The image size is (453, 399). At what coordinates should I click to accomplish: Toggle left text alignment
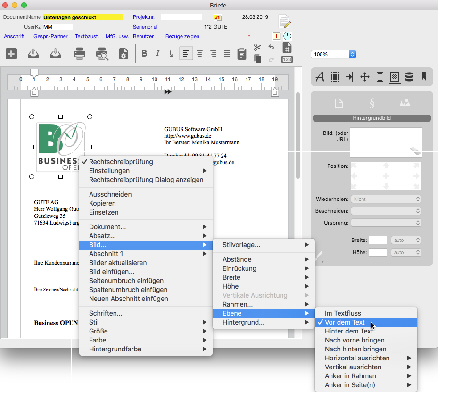pyautogui.click(x=186, y=53)
